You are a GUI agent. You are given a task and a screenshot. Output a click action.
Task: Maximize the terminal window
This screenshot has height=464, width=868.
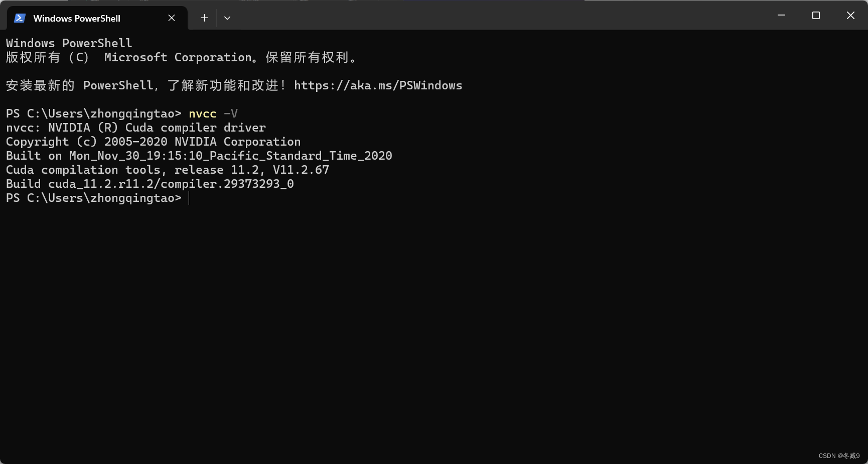click(815, 15)
